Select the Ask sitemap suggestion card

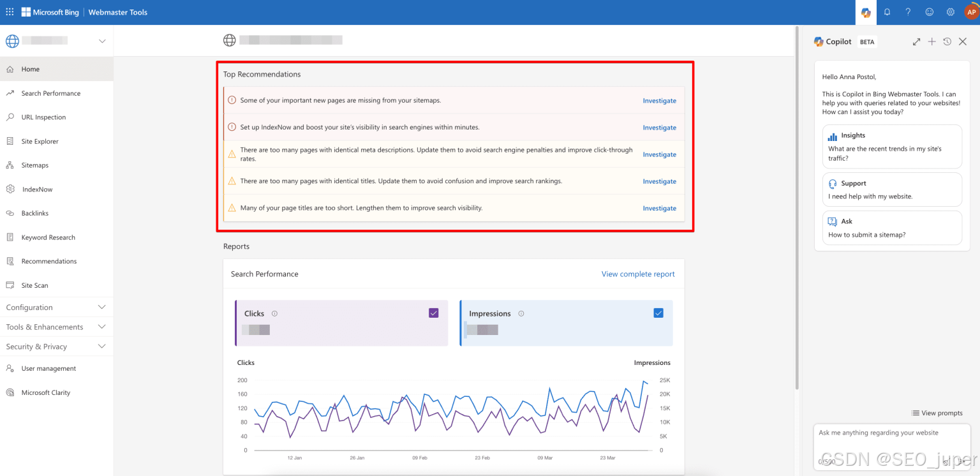(x=892, y=228)
